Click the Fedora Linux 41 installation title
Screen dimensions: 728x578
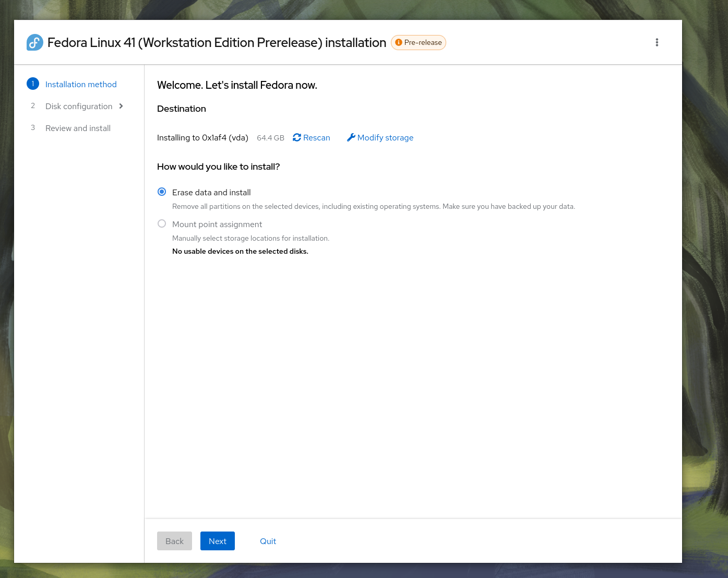point(217,42)
